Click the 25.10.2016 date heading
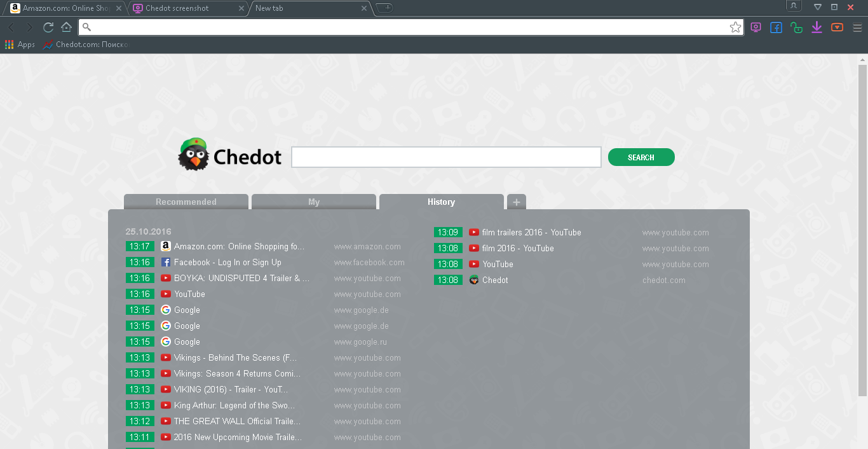This screenshot has height=449, width=868. coord(148,231)
